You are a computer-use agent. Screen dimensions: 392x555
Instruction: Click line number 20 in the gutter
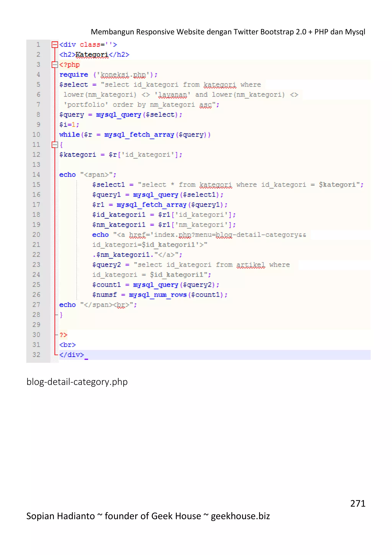coord(36,234)
